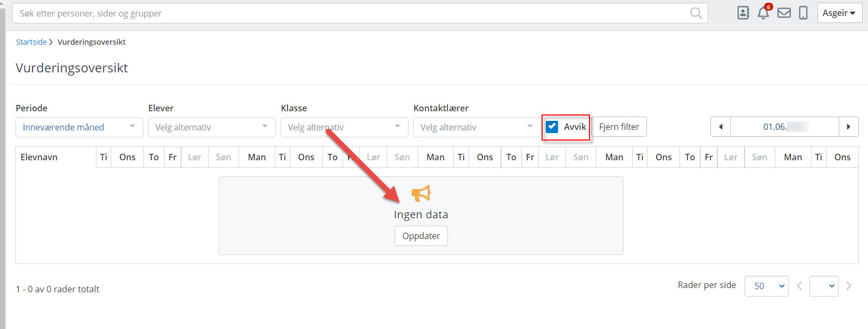Open the notifications bell
Viewport: 868px width, 329px height.
tap(763, 13)
